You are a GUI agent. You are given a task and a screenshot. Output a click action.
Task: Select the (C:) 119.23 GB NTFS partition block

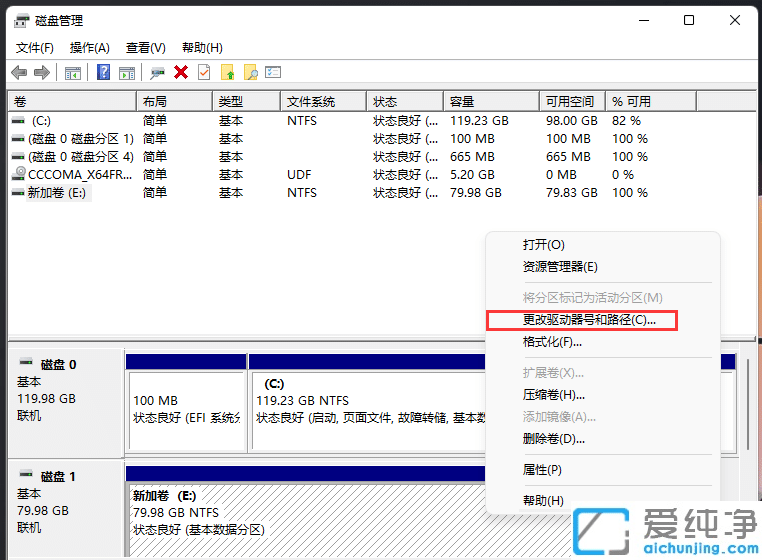(367, 403)
